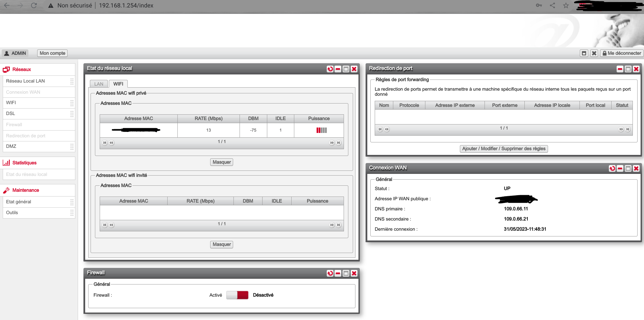This screenshot has height=320, width=644.
Task: Open DMZ settings from the sidebar
Action: tap(11, 146)
